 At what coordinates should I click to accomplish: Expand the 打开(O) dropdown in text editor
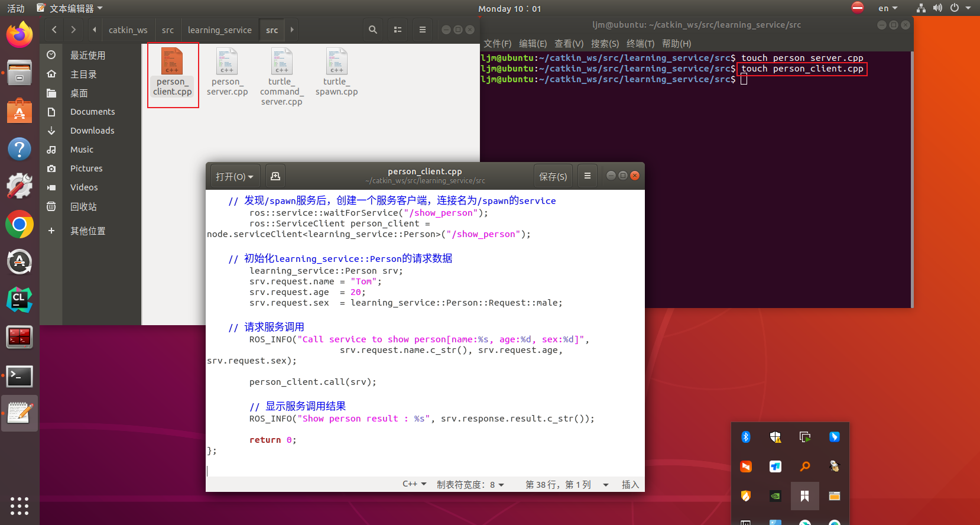coord(235,176)
